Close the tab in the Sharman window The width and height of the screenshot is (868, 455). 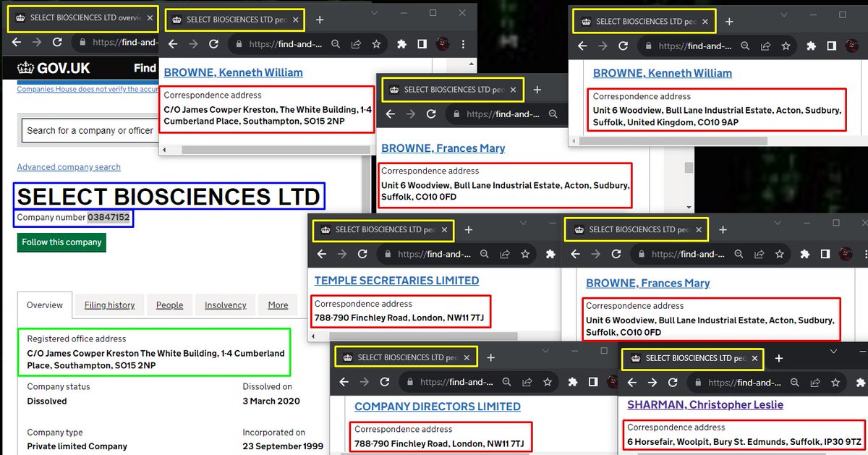pyautogui.click(x=754, y=358)
